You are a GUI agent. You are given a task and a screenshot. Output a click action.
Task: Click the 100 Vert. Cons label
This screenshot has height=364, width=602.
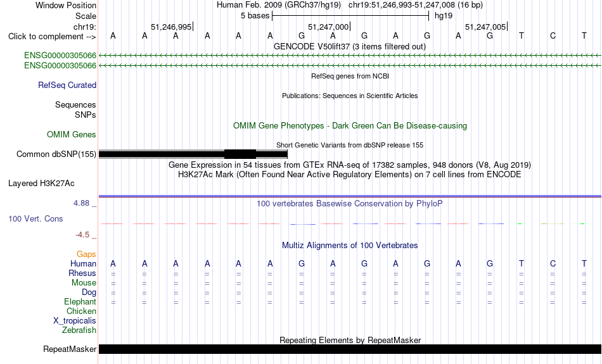click(35, 218)
